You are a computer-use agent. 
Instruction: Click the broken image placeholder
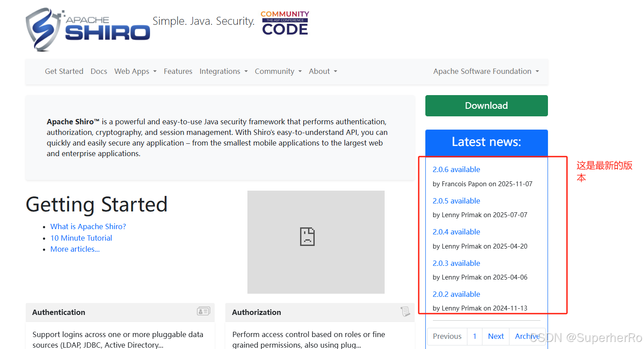pos(316,242)
